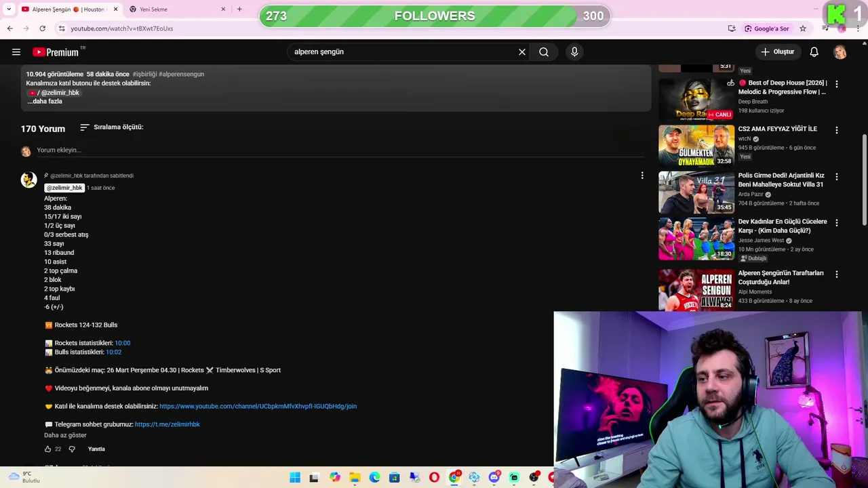The height and width of the screenshot is (488, 868).
Task: Dislike the pinned comment
Action: 72,449
